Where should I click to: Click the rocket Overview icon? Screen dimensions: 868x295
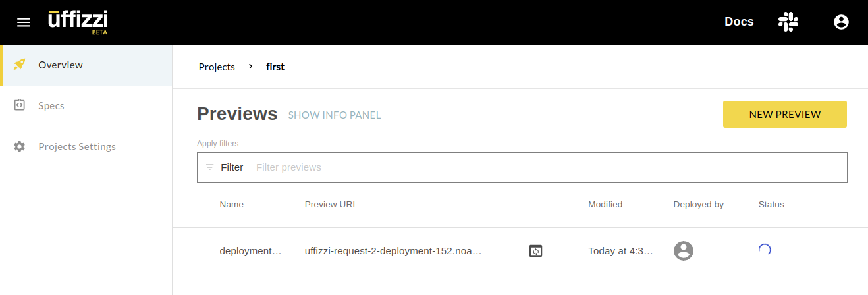coord(20,65)
